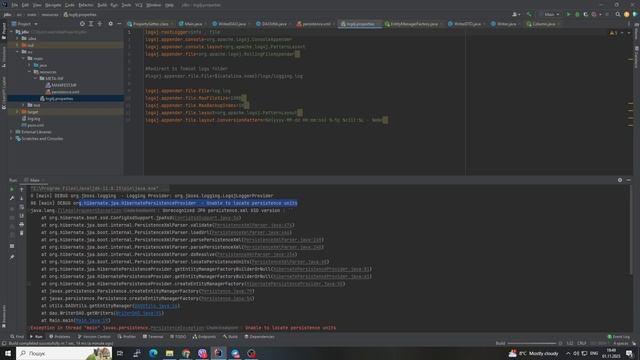Click the pin tab icon in Run panel
Screen dimensions: 640x360
click(x=12, y=257)
